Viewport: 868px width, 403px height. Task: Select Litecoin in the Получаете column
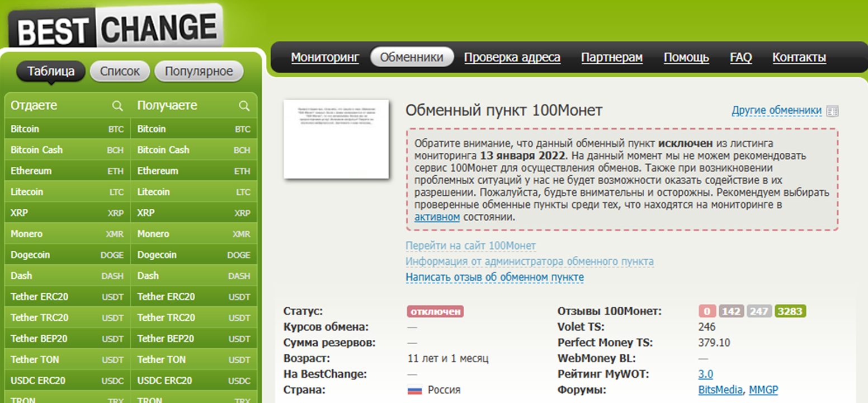click(194, 192)
